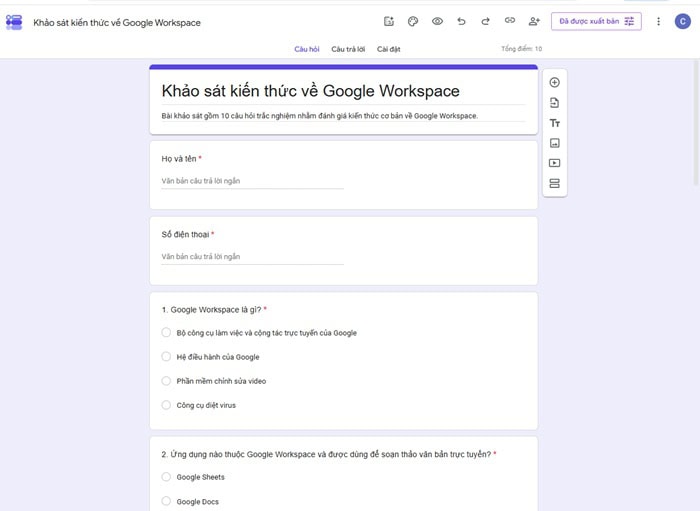Open the Google Forms home icon
The height and width of the screenshot is (511, 700).
(x=14, y=22)
